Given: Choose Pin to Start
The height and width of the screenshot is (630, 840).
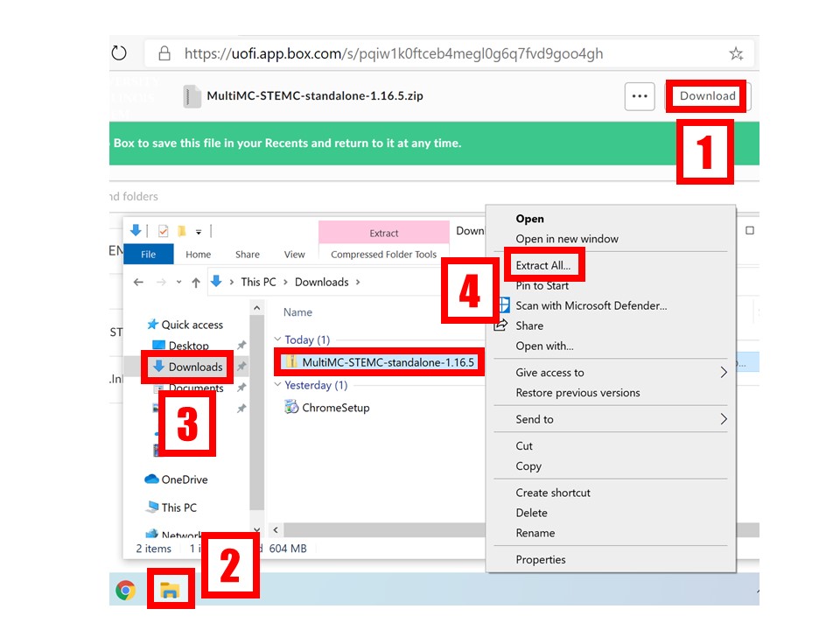Looking at the screenshot, I should [542, 285].
